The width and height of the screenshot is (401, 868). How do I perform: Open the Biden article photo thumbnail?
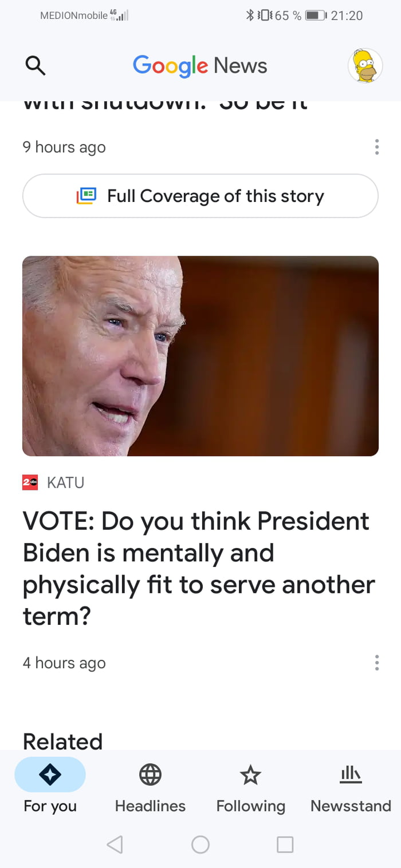(x=200, y=356)
